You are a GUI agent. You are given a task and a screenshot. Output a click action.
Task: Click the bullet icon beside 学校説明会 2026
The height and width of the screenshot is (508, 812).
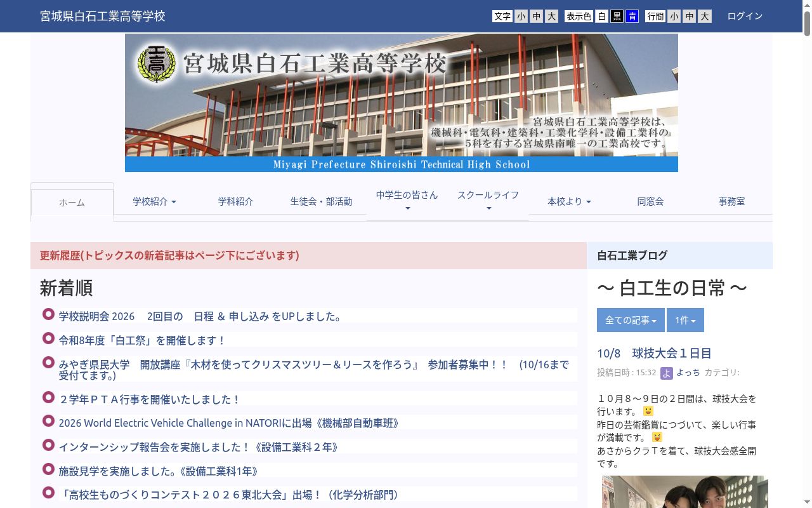48,314
